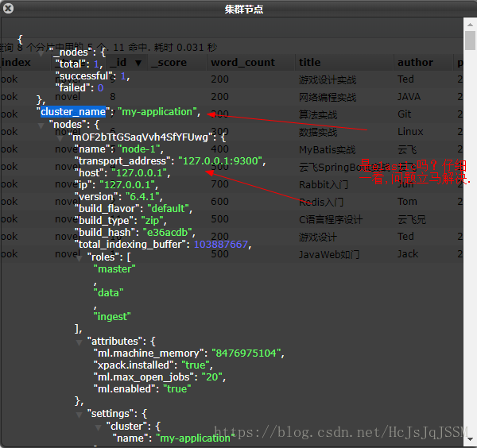Select the "my-application" cluster name value
Screen dimensions: 477x448
pos(157,112)
